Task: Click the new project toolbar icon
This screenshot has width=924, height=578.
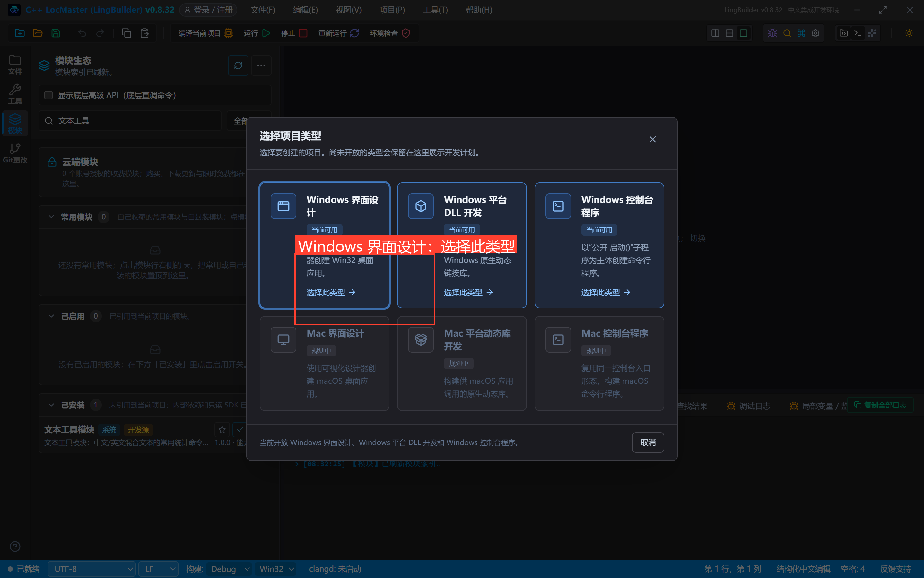Action: point(20,33)
